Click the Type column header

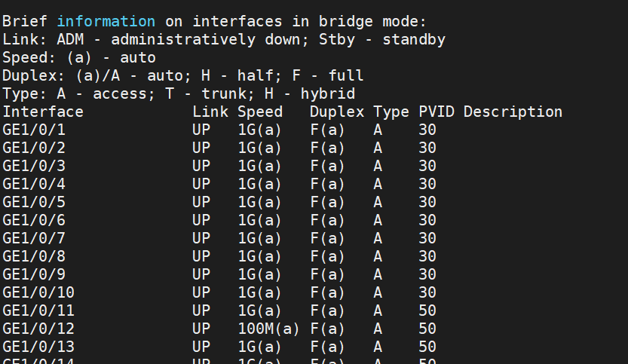[391, 112]
